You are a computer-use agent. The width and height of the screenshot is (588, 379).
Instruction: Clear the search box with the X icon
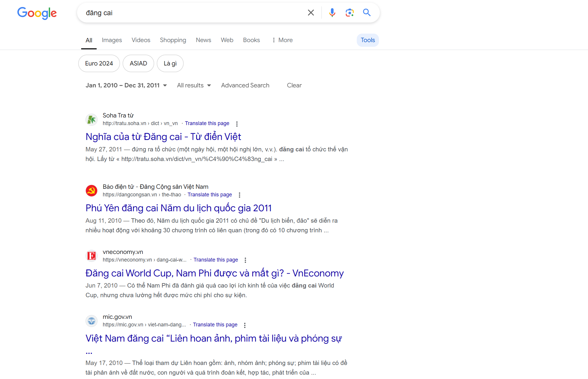pyautogui.click(x=311, y=13)
